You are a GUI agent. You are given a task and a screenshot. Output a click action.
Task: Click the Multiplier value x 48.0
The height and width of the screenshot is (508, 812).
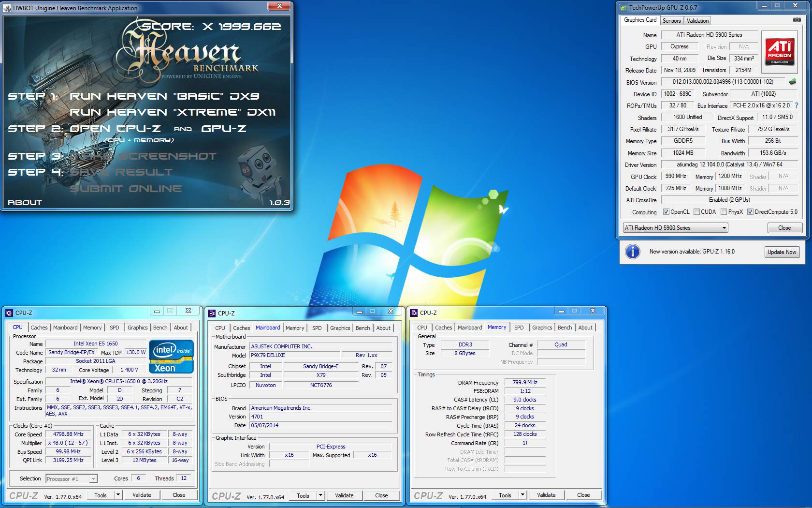(68, 443)
